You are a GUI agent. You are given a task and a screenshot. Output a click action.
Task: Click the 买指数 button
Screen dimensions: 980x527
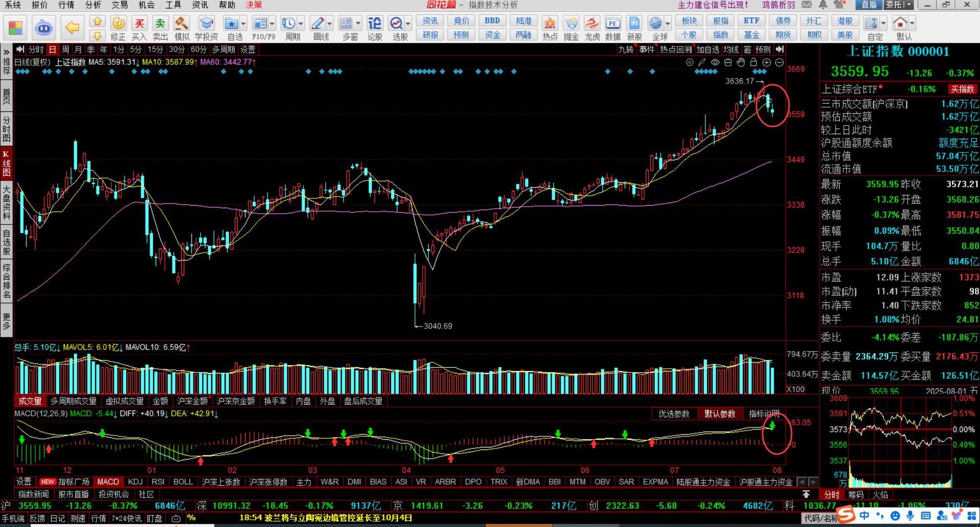pos(962,89)
